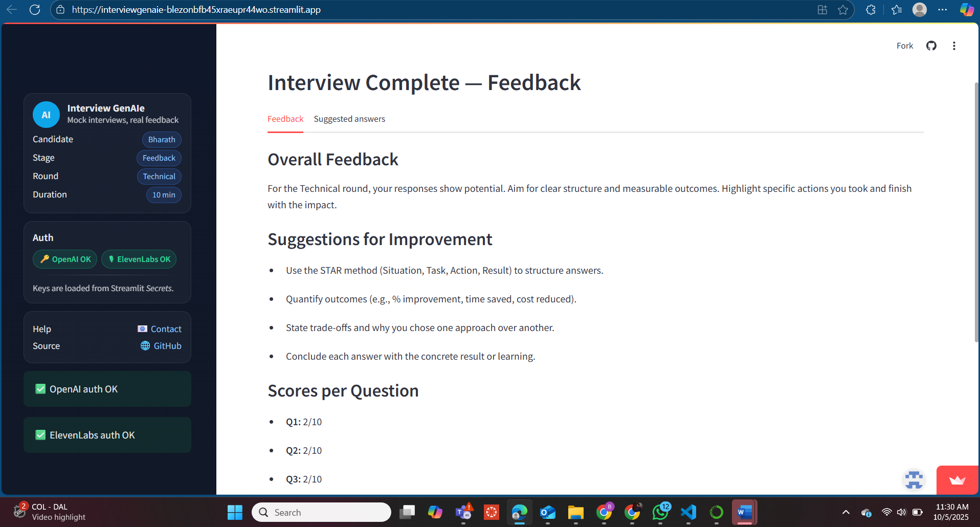Click the Suggestions for Improvement heading
Viewport: 980px width, 527px height.
(x=380, y=239)
